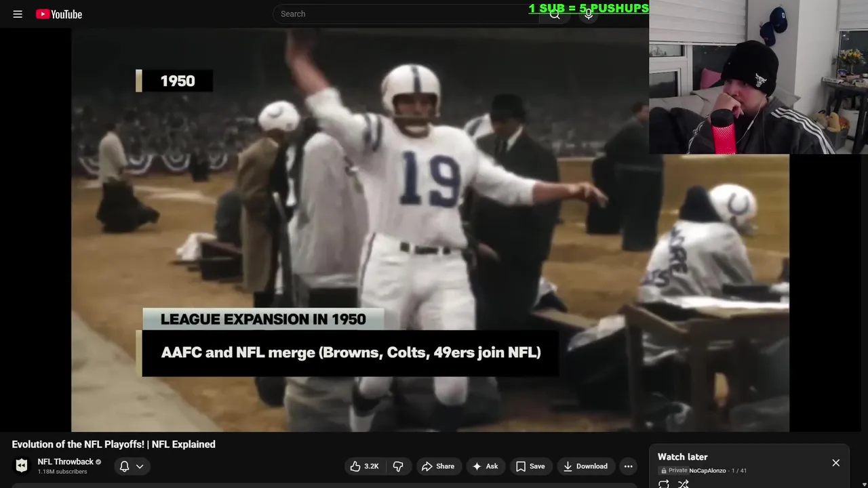This screenshot has width=868, height=488.
Task: Click the Download button
Action: click(587, 466)
